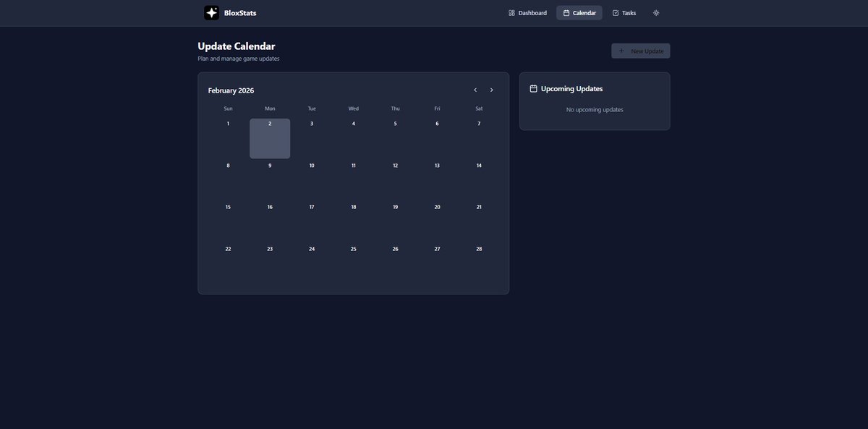The width and height of the screenshot is (868, 429).
Task: Choose February 14 date cell
Action: pyautogui.click(x=479, y=181)
